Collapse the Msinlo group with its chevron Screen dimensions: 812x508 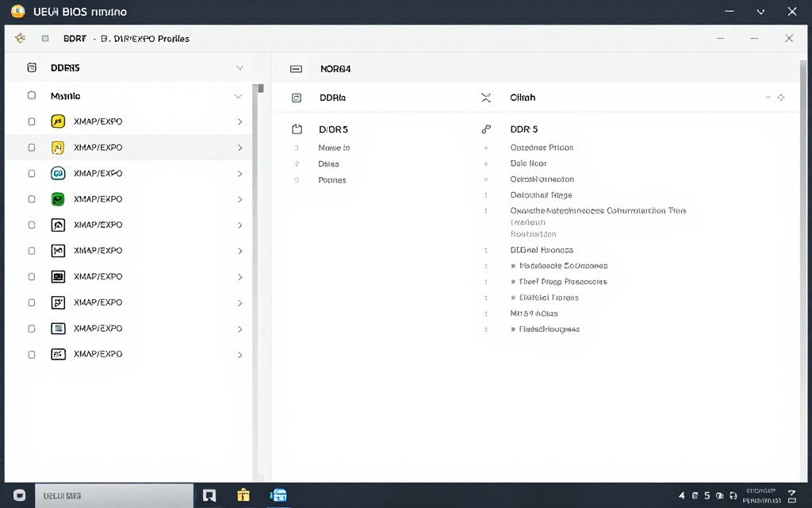(x=238, y=96)
